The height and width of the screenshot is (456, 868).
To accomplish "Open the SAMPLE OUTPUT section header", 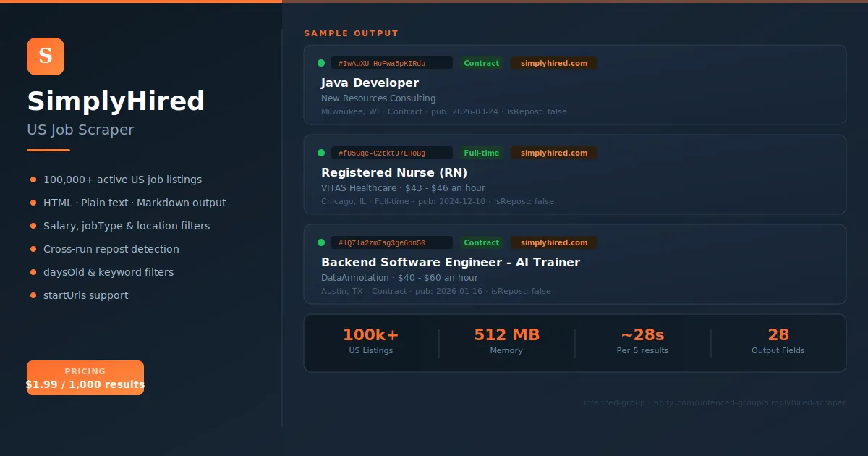I will pos(352,33).
